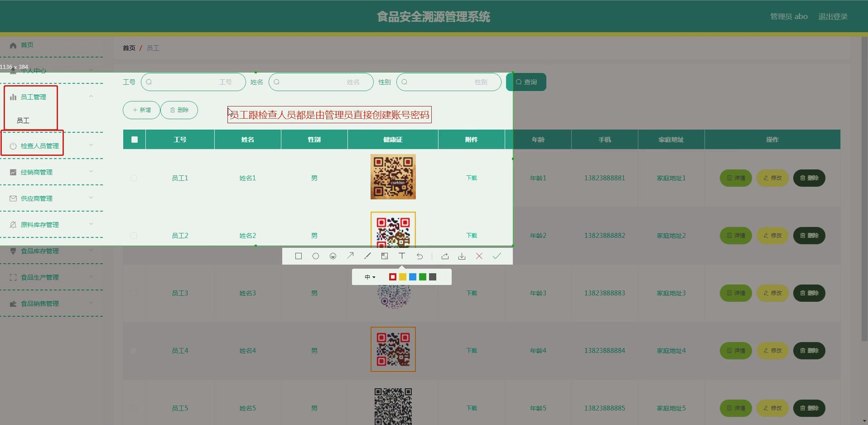Click 修改 edit for 员工5
The image size is (868, 425).
(772, 408)
